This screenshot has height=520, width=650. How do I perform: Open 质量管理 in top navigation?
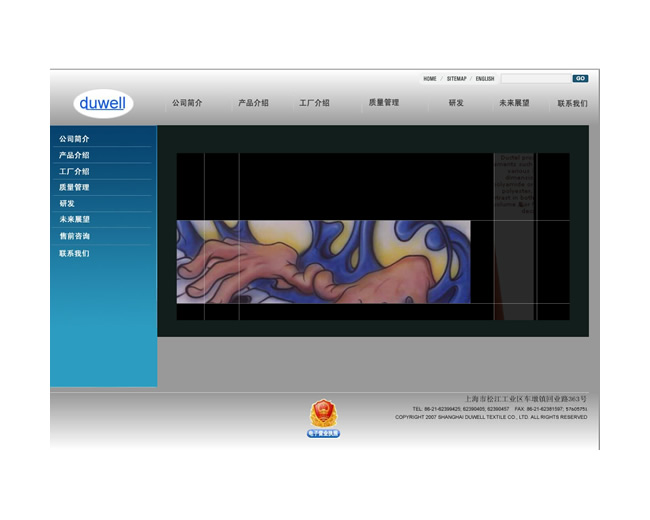pyautogui.click(x=384, y=102)
